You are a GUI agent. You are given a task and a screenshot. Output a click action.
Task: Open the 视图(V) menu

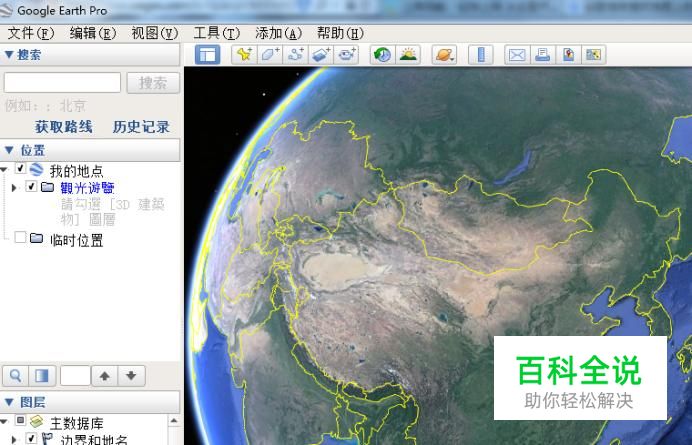(154, 33)
